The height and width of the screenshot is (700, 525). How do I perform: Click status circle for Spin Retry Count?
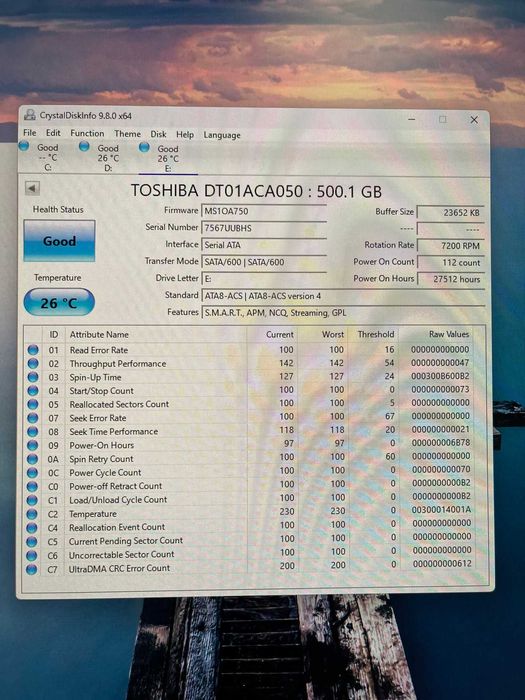(33, 459)
